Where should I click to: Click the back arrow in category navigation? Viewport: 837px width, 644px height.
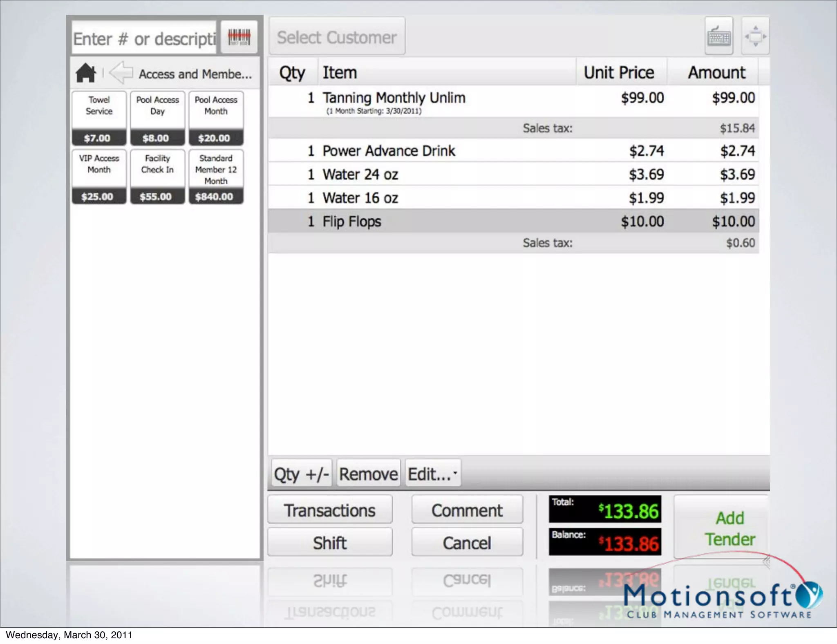coord(121,73)
